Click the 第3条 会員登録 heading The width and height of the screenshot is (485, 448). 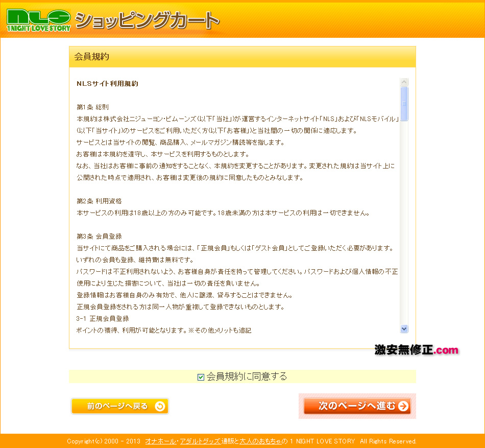[99, 237]
